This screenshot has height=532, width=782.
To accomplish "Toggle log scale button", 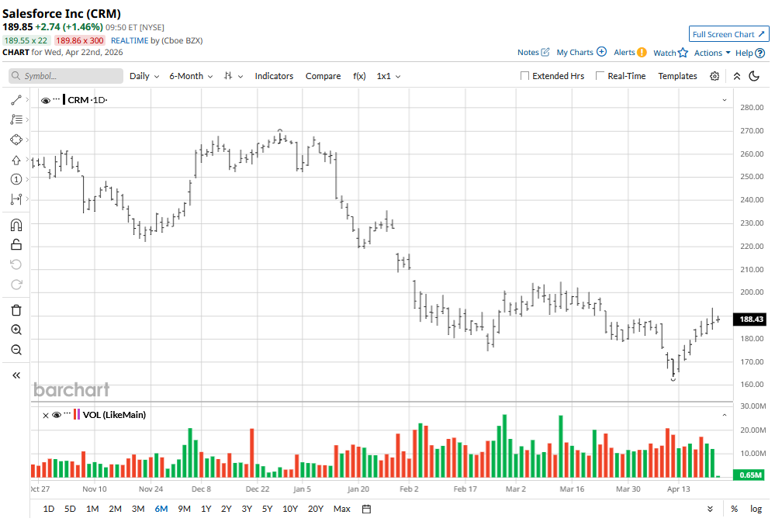I will tap(756, 509).
